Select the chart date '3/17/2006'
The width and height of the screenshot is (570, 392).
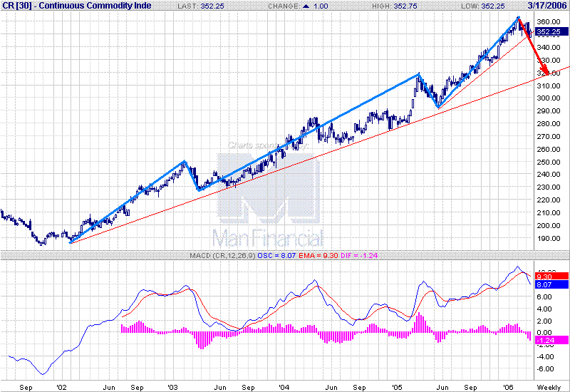[x=547, y=6]
